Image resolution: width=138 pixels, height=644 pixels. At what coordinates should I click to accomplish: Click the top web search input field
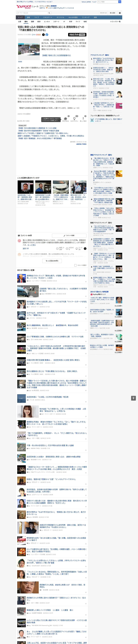108,2
